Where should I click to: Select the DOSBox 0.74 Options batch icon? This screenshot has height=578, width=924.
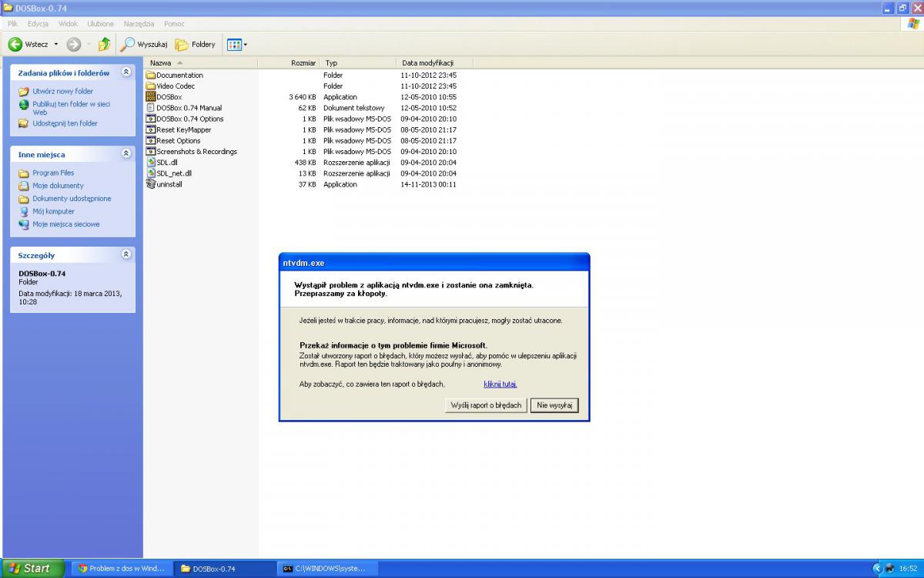151,119
